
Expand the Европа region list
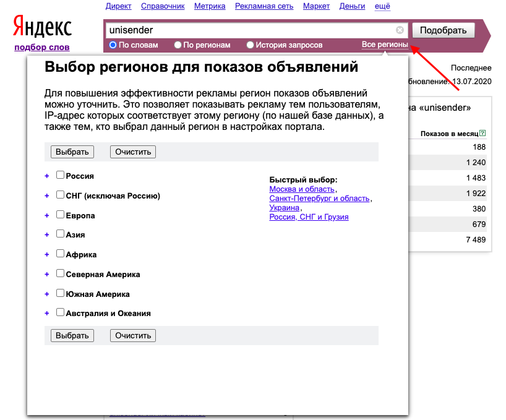[47, 215]
